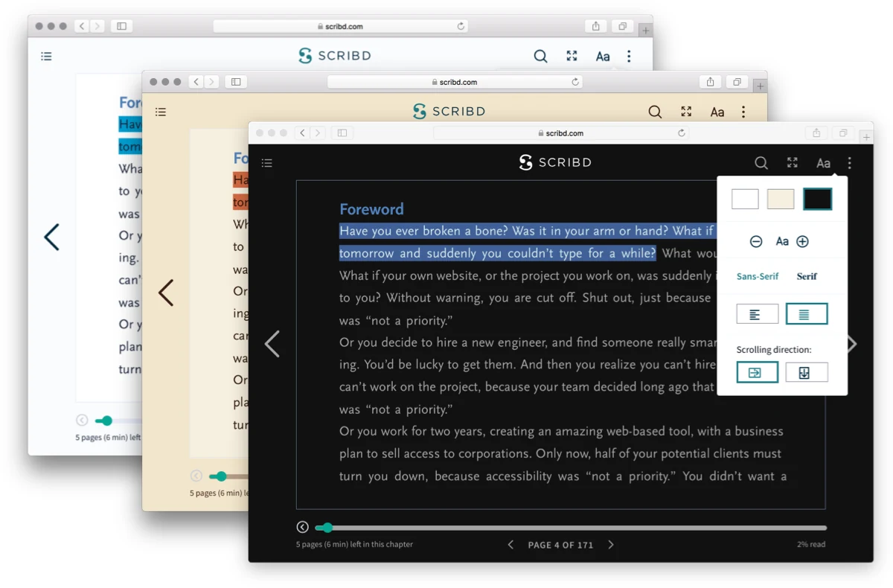Click Share button in white Safari window
Image resolution: width=893 pixels, height=588 pixels.
click(x=595, y=26)
